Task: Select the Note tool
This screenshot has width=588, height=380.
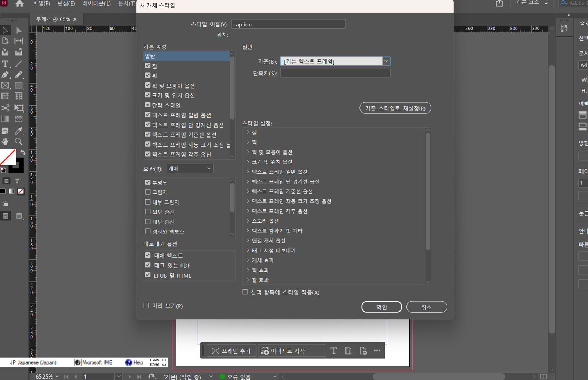Action: tap(6, 131)
